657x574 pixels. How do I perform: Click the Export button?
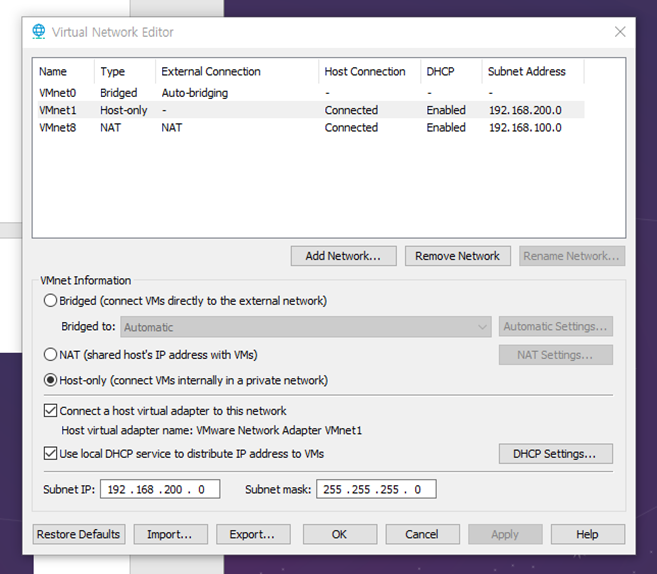[x=253, y=534]
